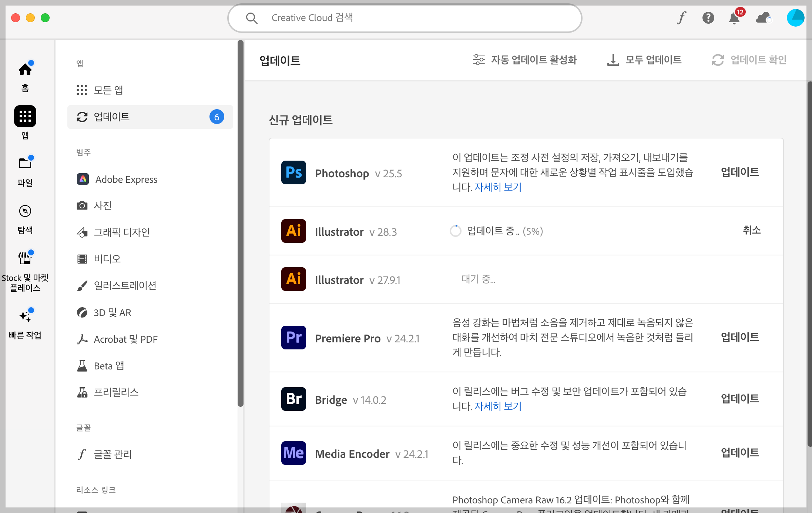Click the Photoshop v 25.5 name

[358, 173]
